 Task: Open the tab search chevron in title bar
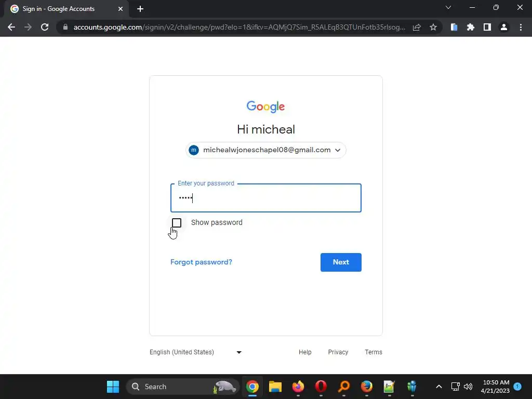tap(448, 7)
